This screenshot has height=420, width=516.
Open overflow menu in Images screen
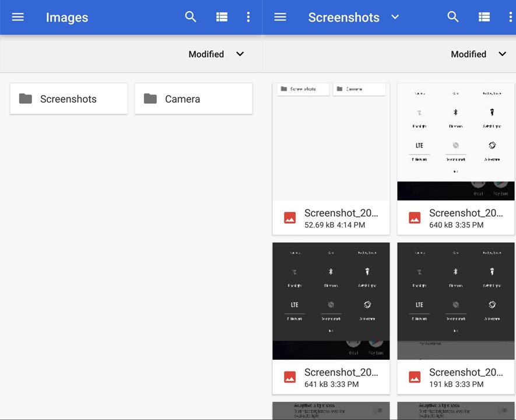(248, 17)
